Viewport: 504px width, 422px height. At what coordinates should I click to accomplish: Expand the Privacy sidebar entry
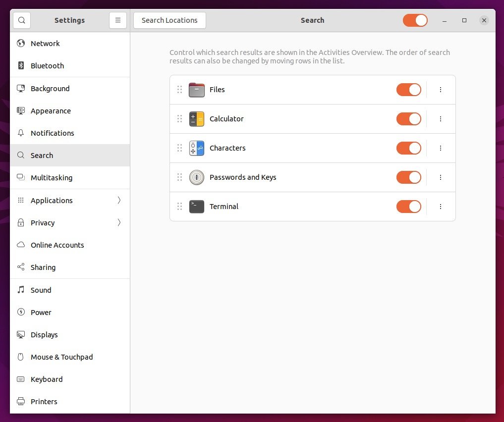pyautogui.click(x=118, y=222)
